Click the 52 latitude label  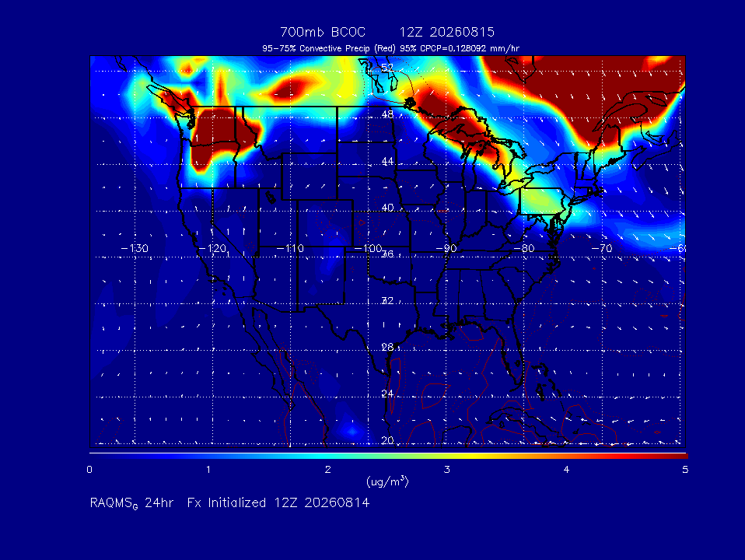pos(387,68)
